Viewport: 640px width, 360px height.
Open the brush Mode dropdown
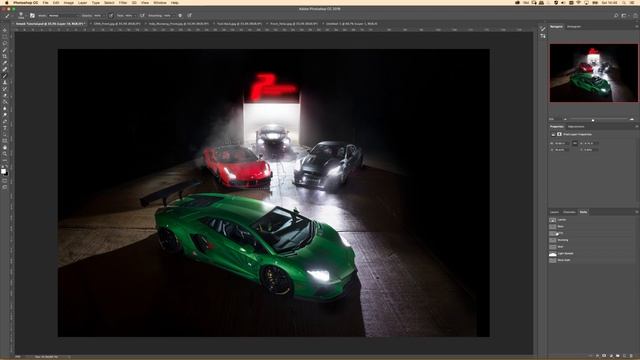tap(64, 16)
